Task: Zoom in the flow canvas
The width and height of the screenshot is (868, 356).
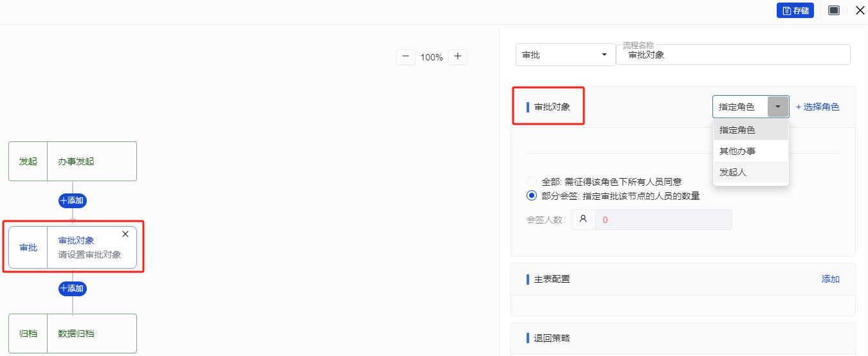Action: (x=458, y=57)
